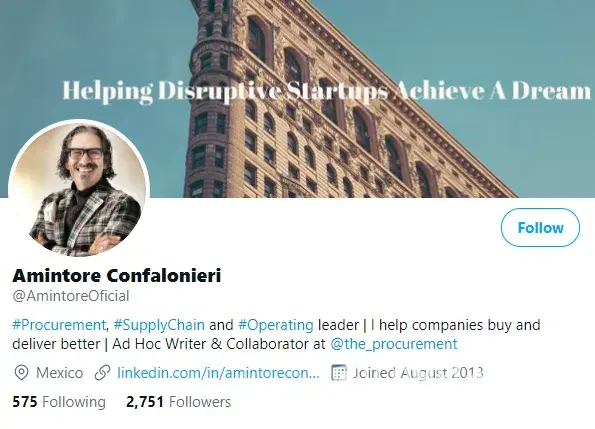Click the chain link icon
The width and height of the screenshot is (595, 429).
(102, 373)
